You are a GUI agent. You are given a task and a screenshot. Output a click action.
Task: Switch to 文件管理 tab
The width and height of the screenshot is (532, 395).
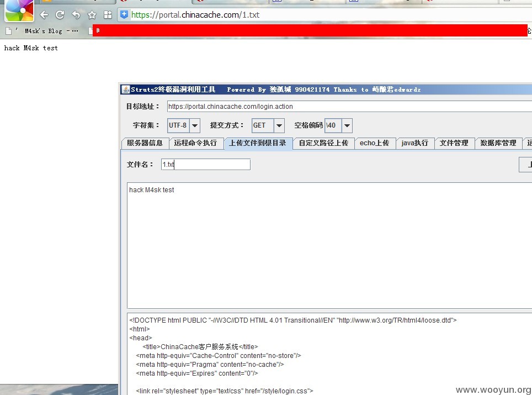(x=454, y=143)
